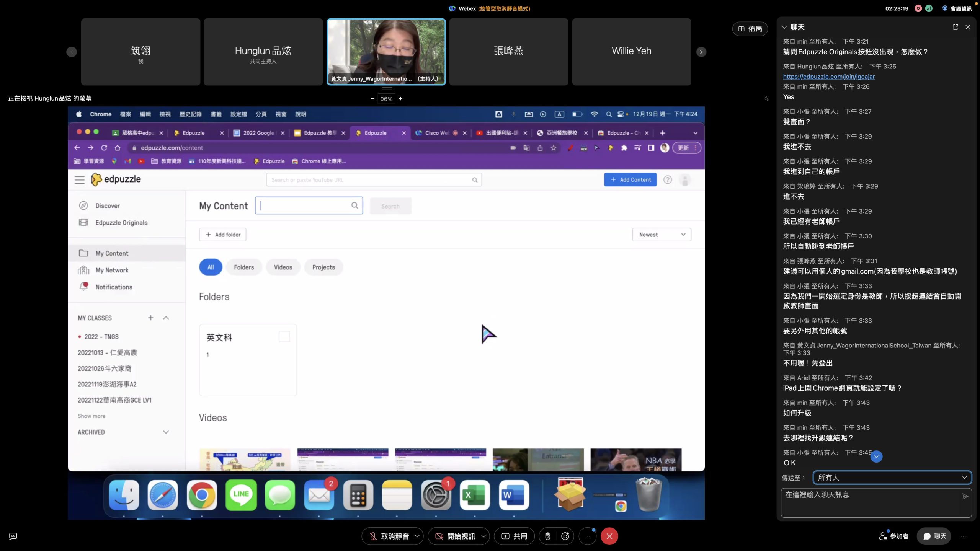Open the participants panel

[x=894, y=536]
